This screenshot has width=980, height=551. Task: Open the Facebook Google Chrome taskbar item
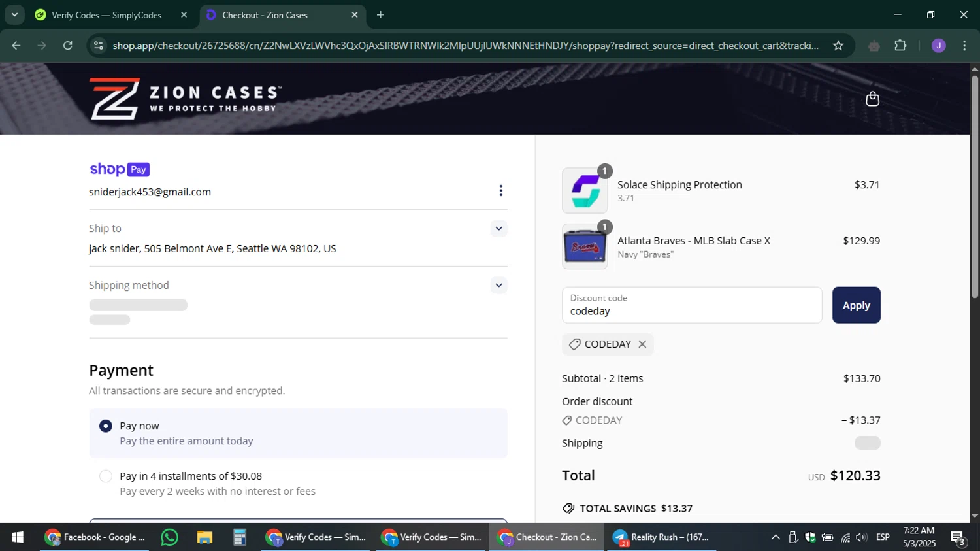[x=95, y=537]
